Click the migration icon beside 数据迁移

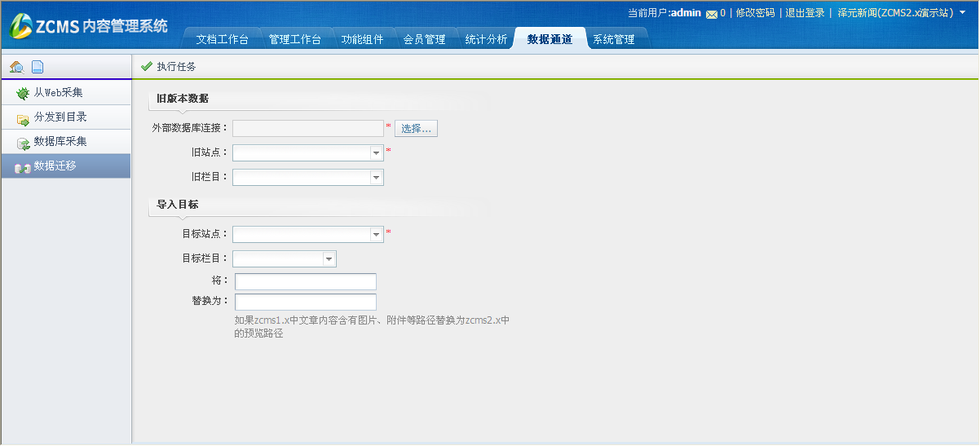[x=23, y=167]
